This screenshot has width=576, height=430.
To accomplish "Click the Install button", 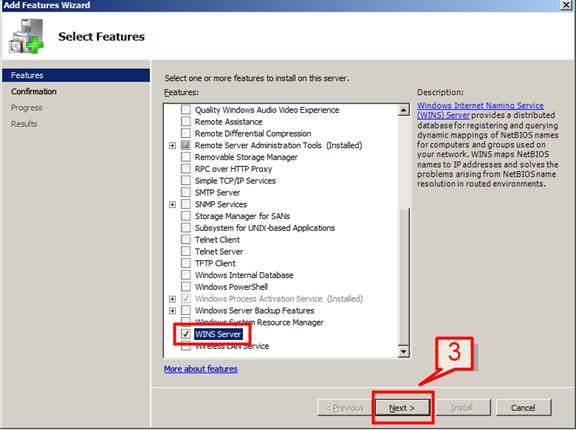I will coord(462,408).
